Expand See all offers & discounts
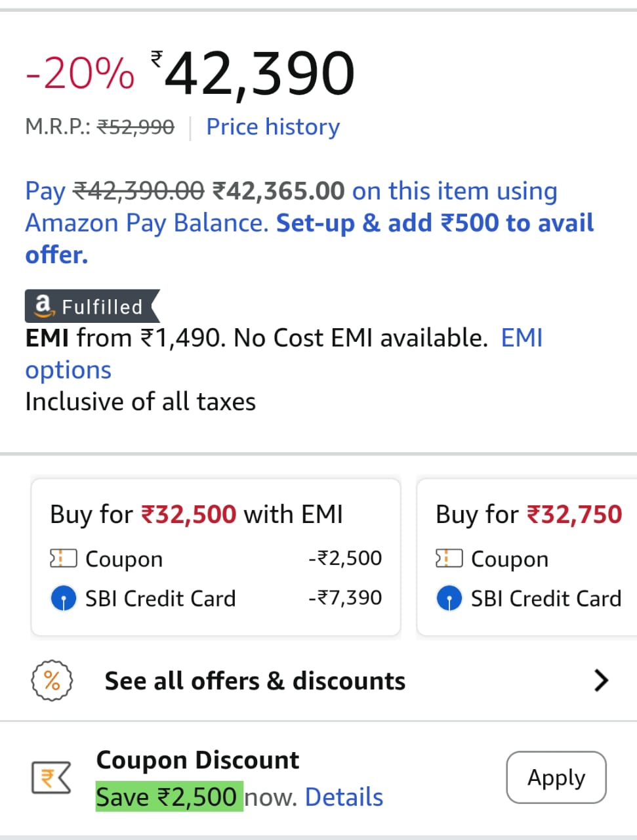637x840 pixels. (255, 681)
